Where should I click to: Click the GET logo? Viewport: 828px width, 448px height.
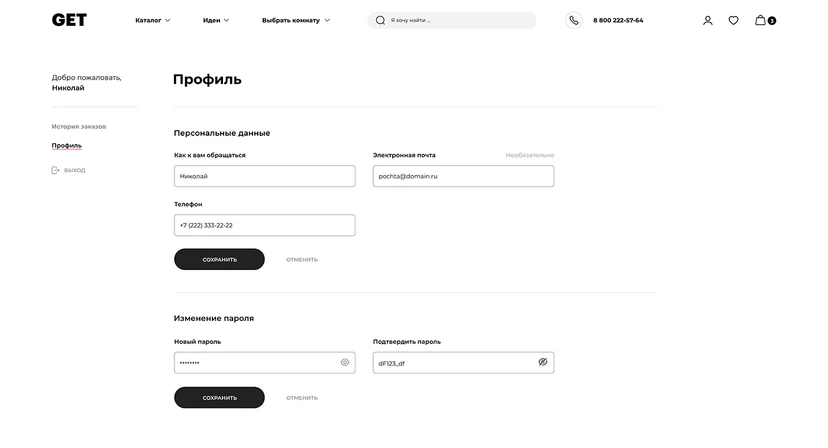[x=69, y=20]
